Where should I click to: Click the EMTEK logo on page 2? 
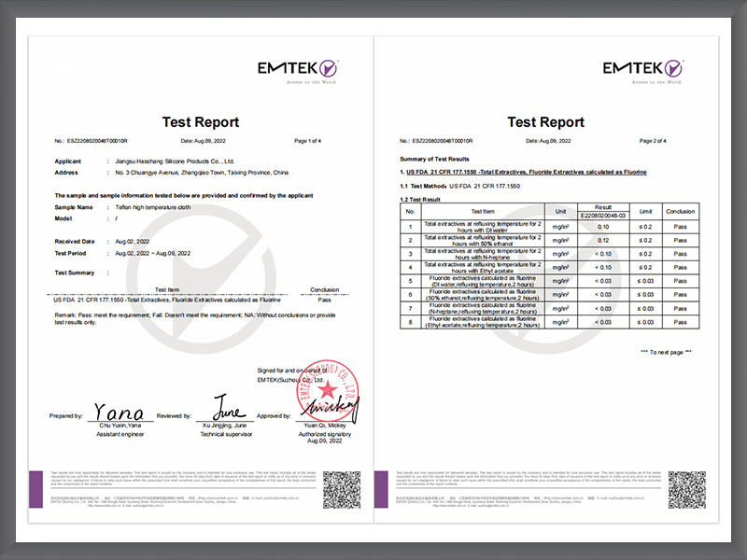tap(642, 72)
